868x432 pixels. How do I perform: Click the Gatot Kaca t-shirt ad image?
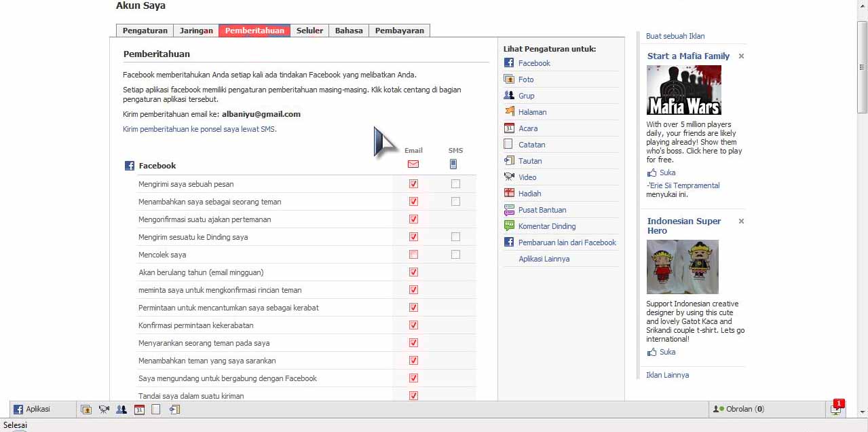tap(682, 267)
